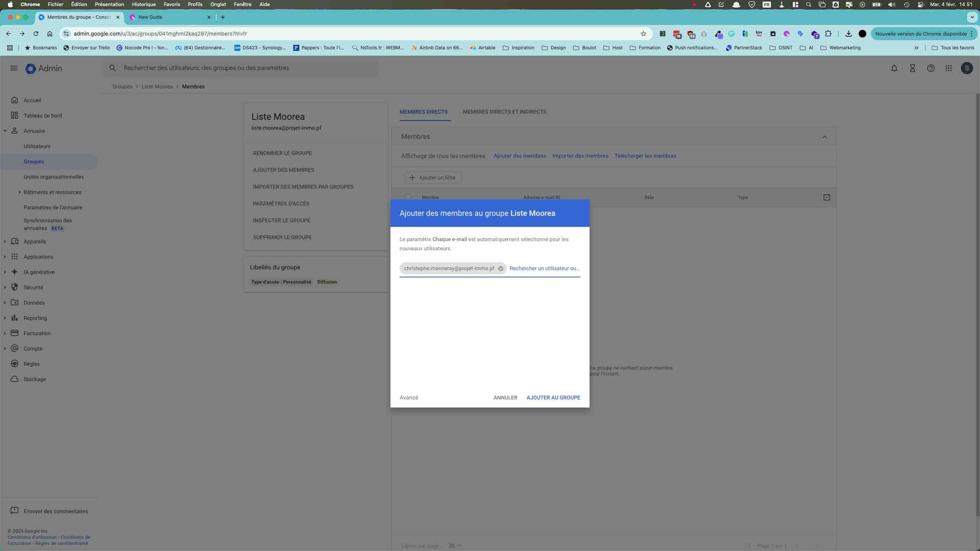
Task: Focus the Rechercher un utilisateur input
Action: pos(544,268)
